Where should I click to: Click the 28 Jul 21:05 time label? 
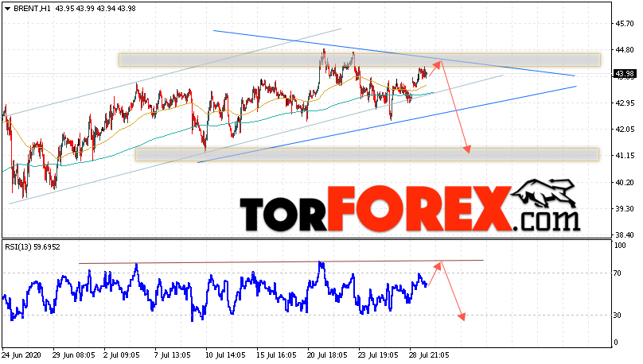429,355
